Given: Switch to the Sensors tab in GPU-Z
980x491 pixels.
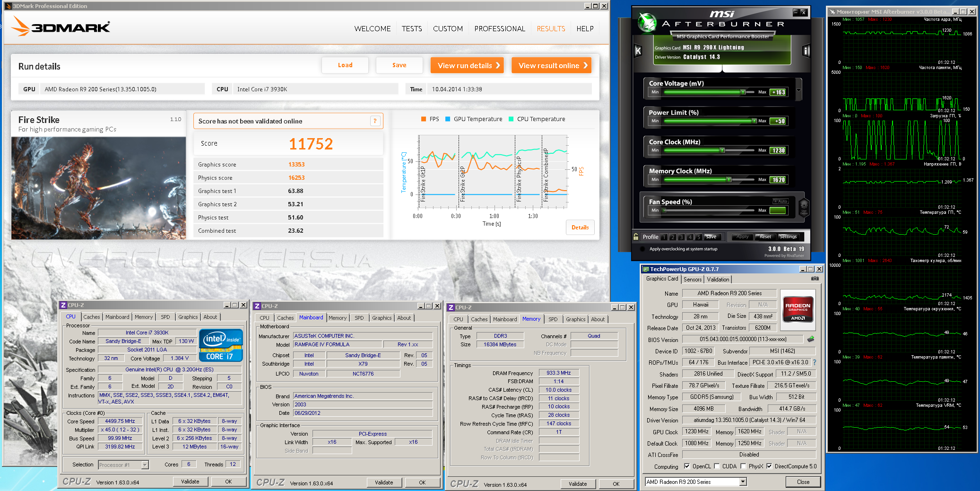Looking at the screenshot, I should point(693,280).
